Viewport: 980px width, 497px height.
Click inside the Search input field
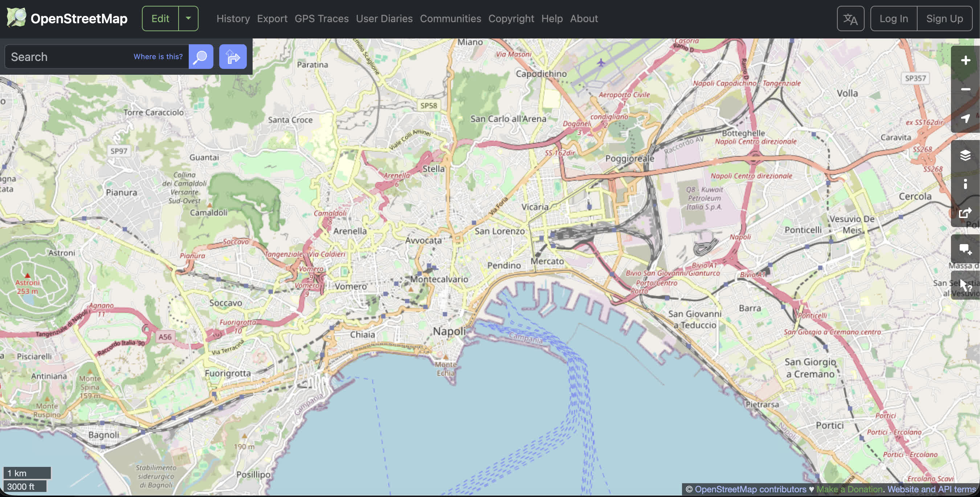[69, 57]
